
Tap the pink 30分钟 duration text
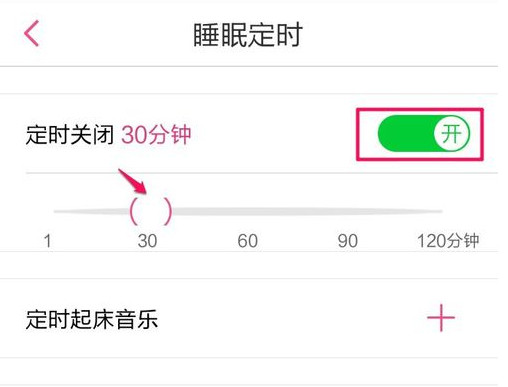click(x=156, y=135)
